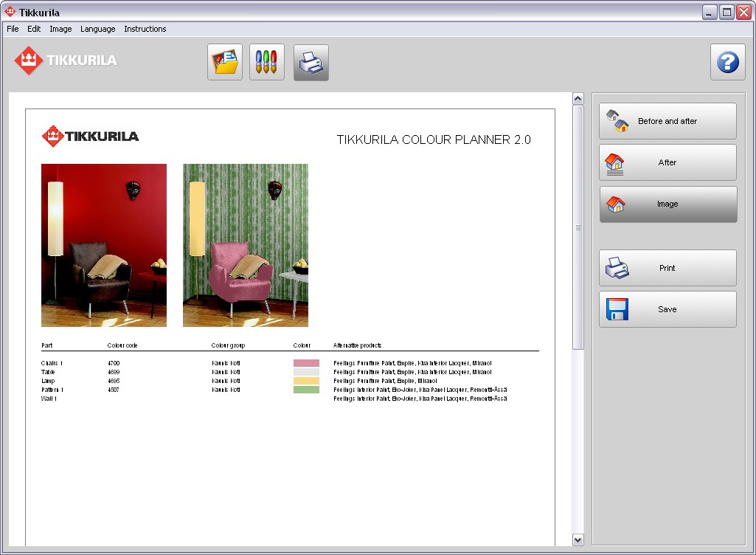Click the 'Colour code' column header
This screenshot has width=756, height=555.
coord(122,345)
